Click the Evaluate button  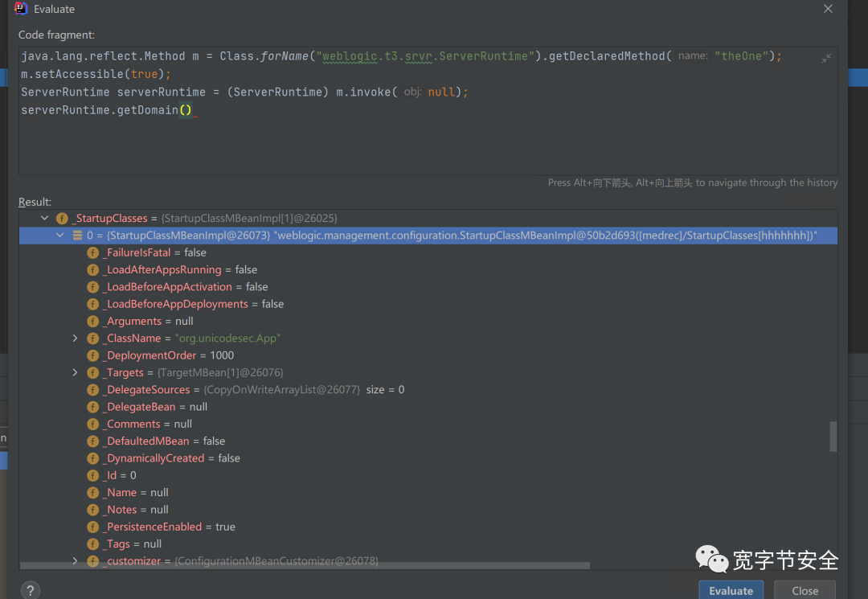[x=731, y=590]
